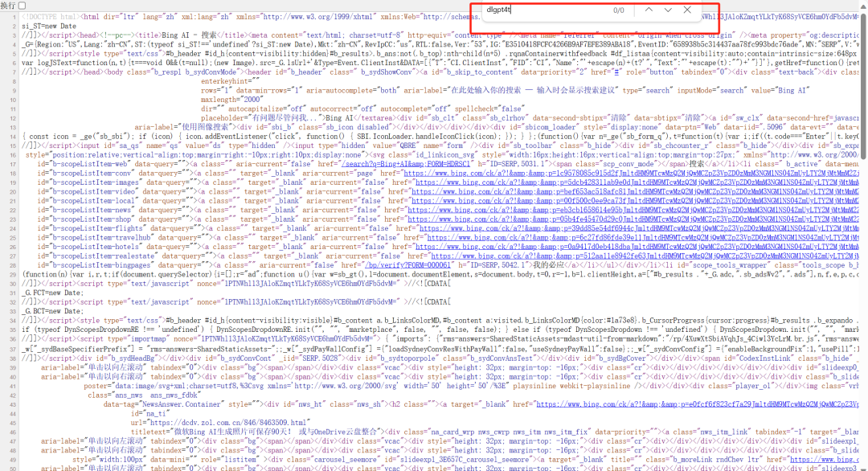This screenshot has width=868, height=471.
Task: Open the bing.com link in the b-scopeListItem-shop row
Action: 633,219
